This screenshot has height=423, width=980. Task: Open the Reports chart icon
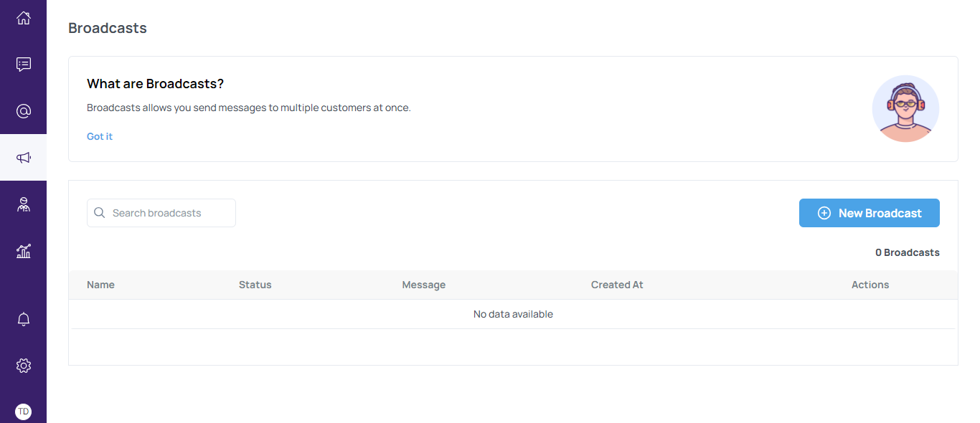(24, 251)
